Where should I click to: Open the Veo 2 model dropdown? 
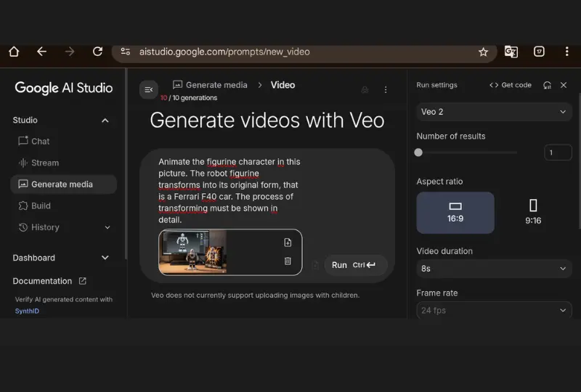point(494,112)
